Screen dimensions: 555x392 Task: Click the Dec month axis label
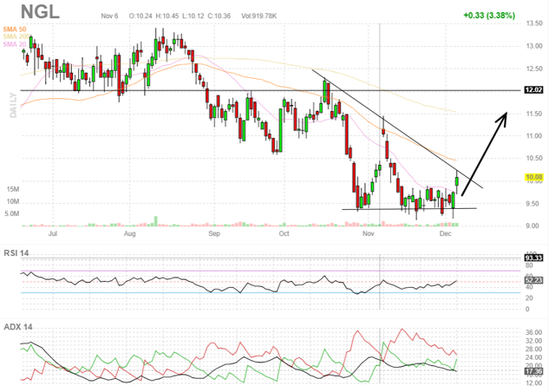445,233
